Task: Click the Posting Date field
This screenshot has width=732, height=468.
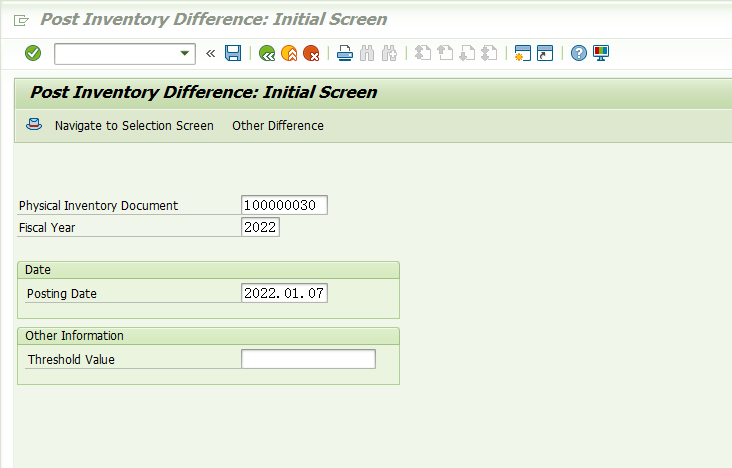Action: [x=284, y=293]
